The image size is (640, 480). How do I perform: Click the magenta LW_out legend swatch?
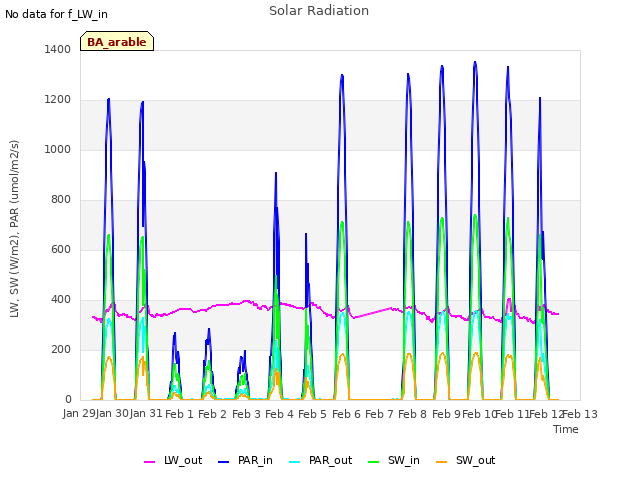point(149,462)
